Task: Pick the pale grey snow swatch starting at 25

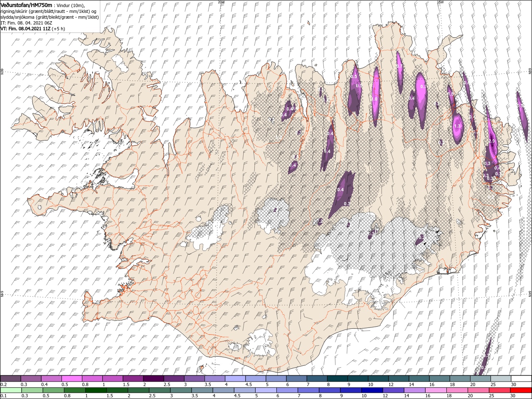Action: tap(501, 379)
